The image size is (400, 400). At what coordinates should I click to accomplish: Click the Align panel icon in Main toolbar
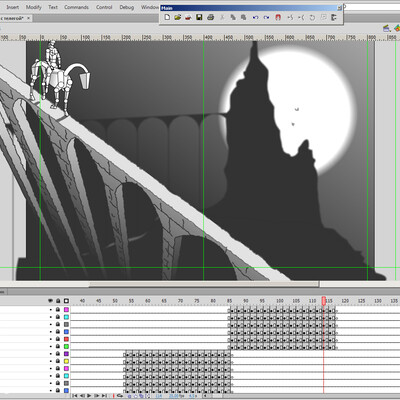334,18
